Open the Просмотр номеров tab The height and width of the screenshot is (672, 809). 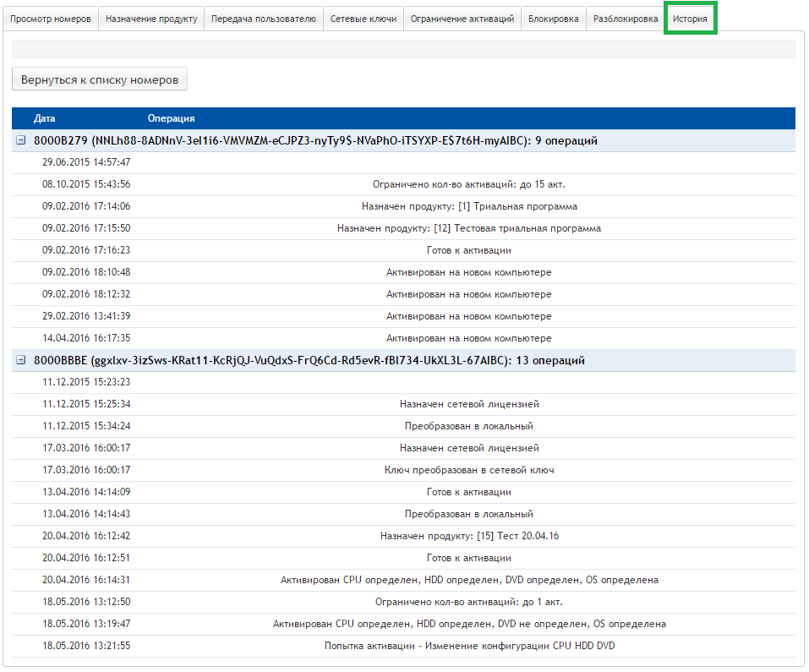[51, 19]
